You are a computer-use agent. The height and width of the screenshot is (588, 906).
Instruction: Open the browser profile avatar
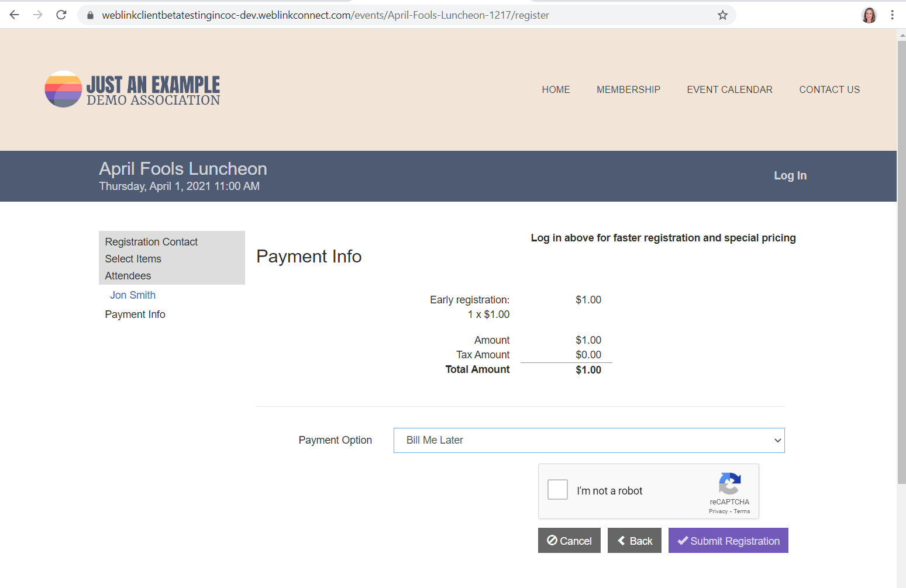click(869, 15)
